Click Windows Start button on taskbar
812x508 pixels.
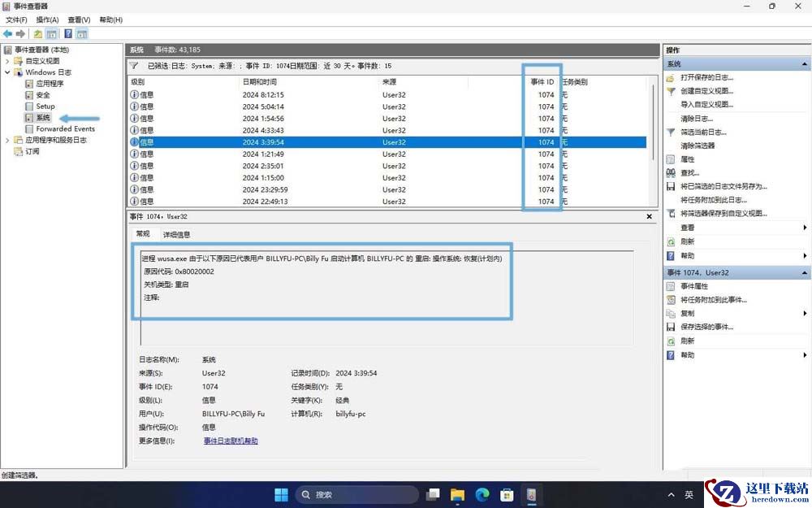[281, 494]
